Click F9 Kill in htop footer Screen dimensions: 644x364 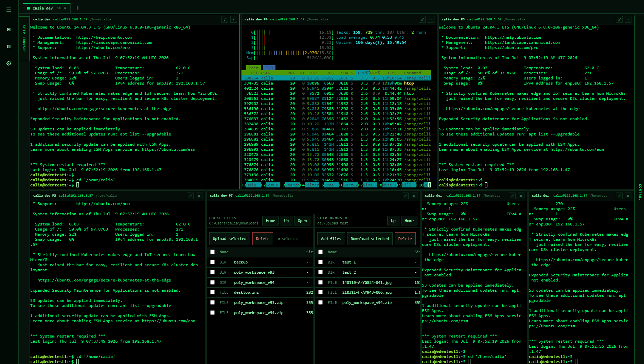pos(406,185)
